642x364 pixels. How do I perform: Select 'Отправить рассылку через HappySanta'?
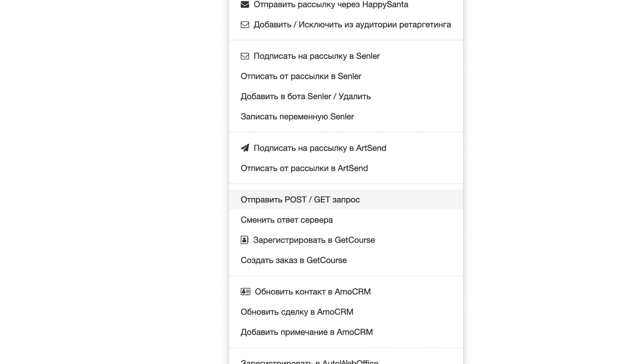coord(331,5)
